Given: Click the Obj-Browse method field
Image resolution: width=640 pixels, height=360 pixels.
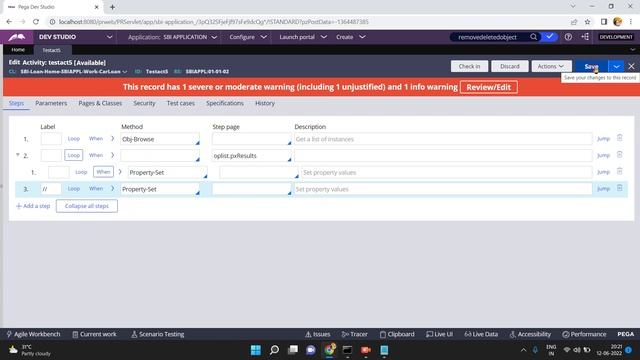Looking at the screenshot, I should click(x=160, y=139).
